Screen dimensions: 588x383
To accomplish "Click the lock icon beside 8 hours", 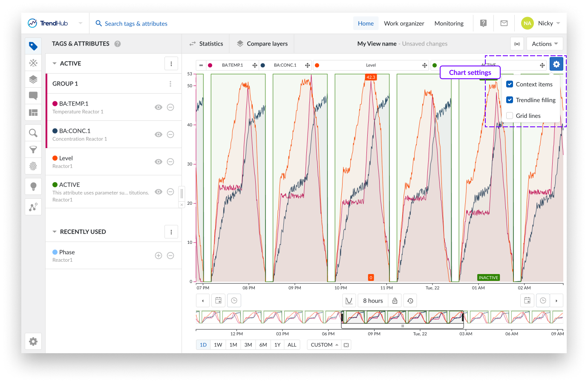I will 395,301.
